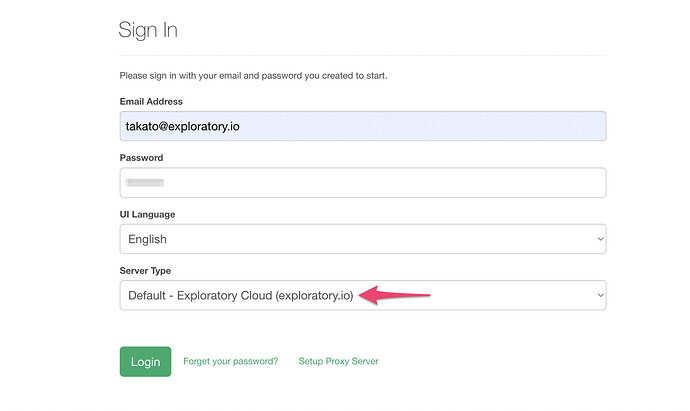Focus the Password input box
This screenshot has width=690, height=411.
click(363, 183)
